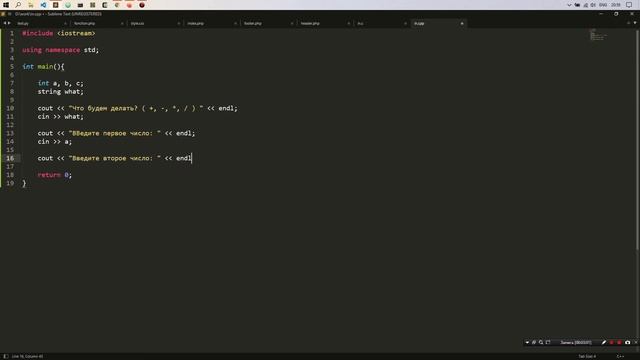
Task: Select the first tab in the tab bar
Action: [23, 23]
